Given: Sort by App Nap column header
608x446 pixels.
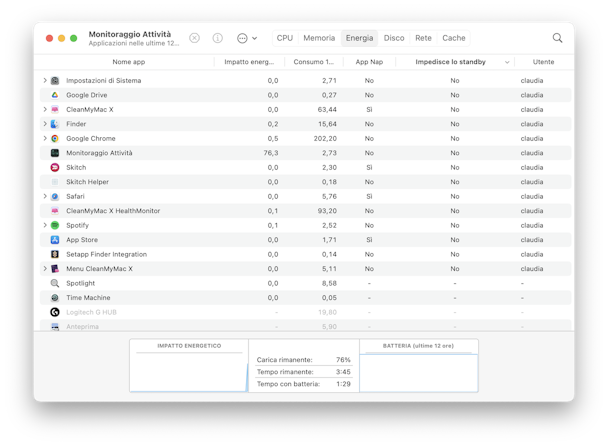Looking at the screenshot, I should (369, 62).
